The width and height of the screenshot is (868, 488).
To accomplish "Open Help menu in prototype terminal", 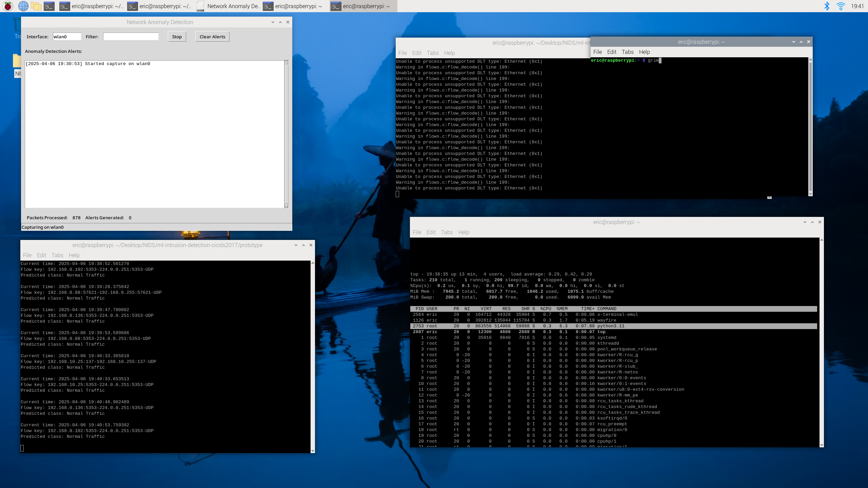I will click(74, 255).
